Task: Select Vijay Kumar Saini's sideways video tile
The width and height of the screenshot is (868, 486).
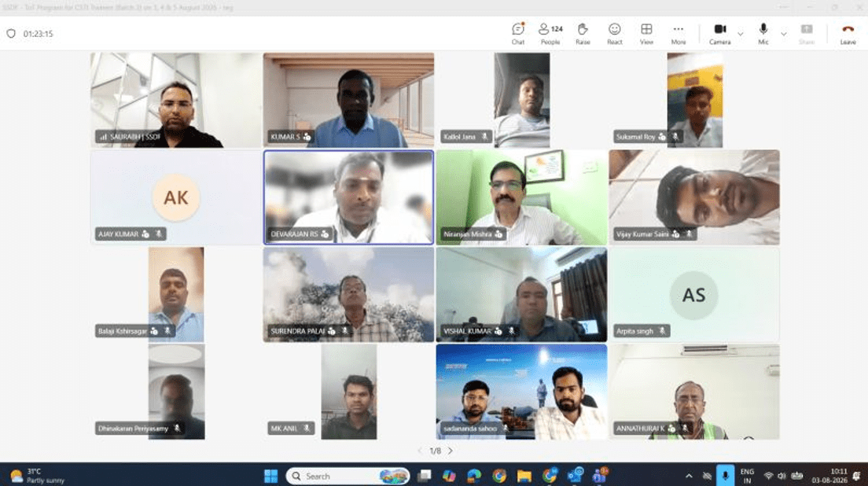Action: pos(694,197)
